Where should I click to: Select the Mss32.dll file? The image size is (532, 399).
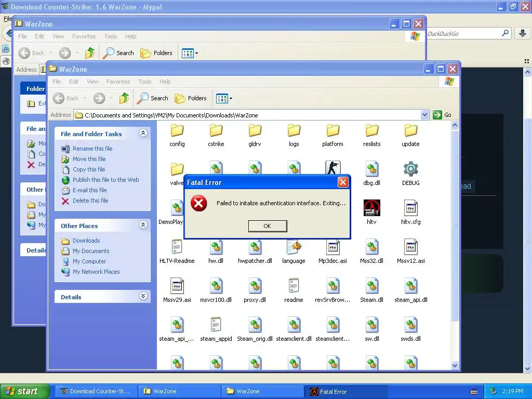click(x=371, y=251)
